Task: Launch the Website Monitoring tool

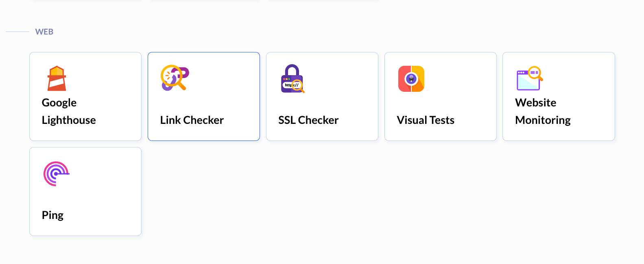Action: [559, 96]
